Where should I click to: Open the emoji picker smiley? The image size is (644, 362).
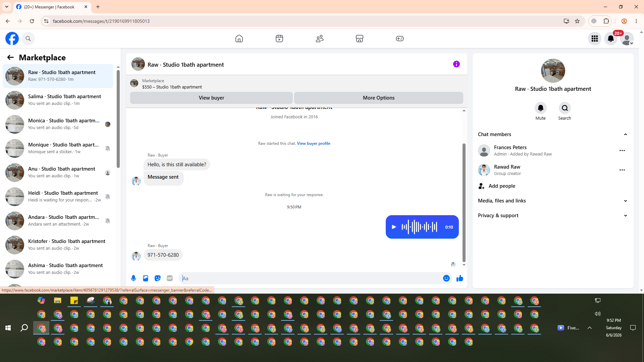(x=446, y=278)
